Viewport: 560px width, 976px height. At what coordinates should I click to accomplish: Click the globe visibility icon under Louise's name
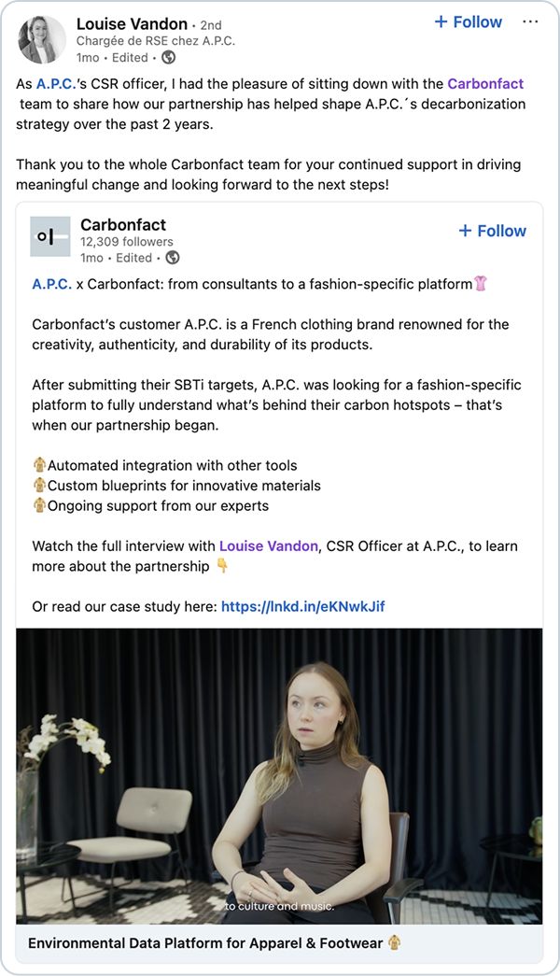(x=168, y=57)
